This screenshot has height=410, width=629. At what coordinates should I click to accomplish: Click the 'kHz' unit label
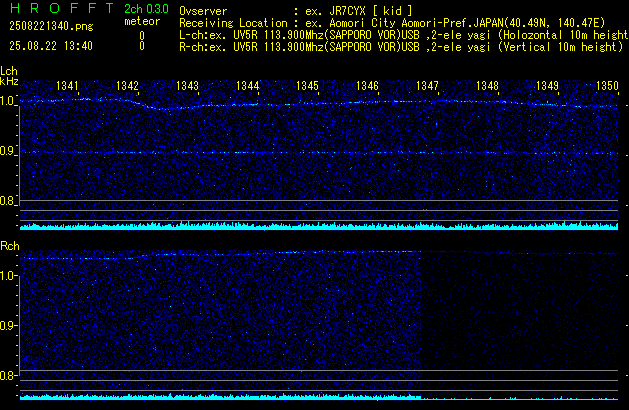point(9,81)
